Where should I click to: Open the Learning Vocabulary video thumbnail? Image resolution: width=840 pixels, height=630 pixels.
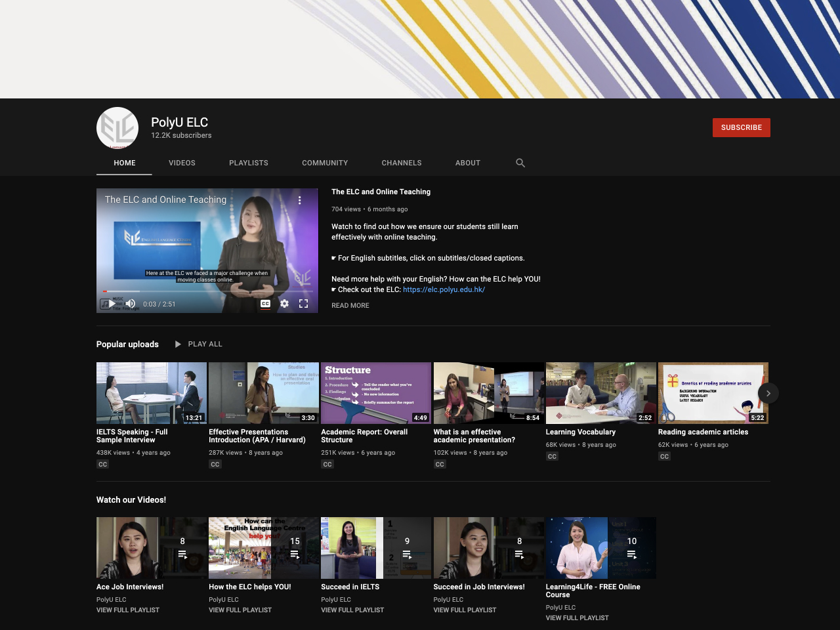pyautogui.click(x=601, y=393)
